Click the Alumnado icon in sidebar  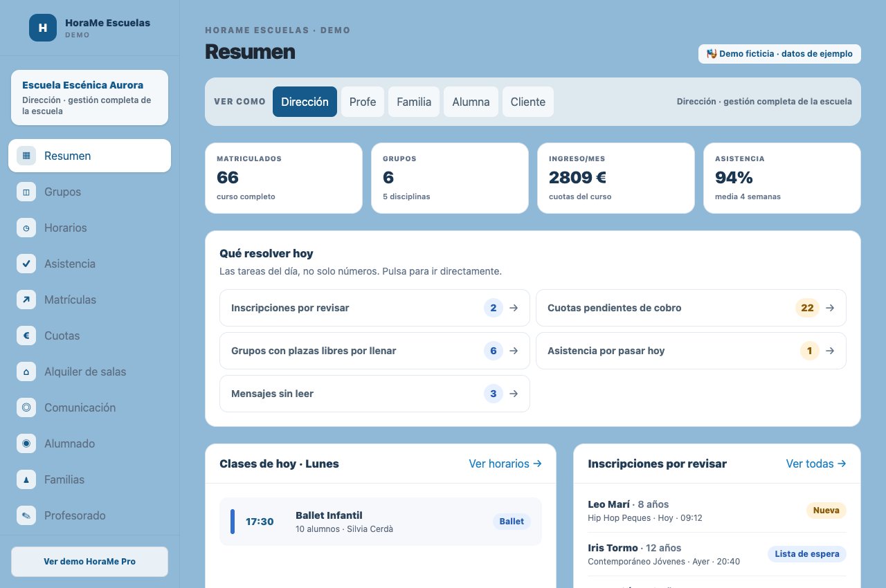[x=26, y=443]
